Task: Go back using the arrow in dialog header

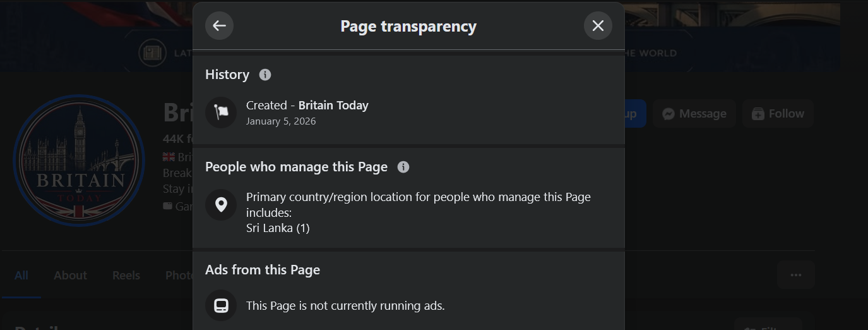Action: point(219,26)
